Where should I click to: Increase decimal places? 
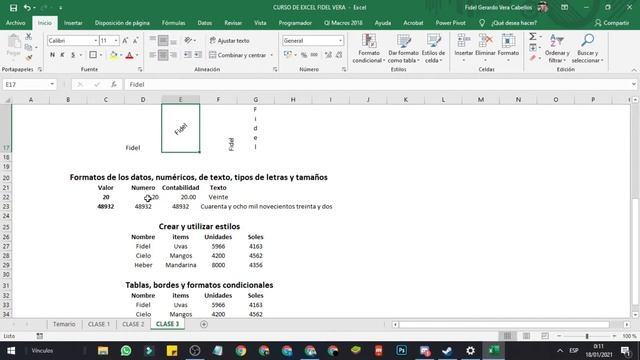(x=328, y=55)
